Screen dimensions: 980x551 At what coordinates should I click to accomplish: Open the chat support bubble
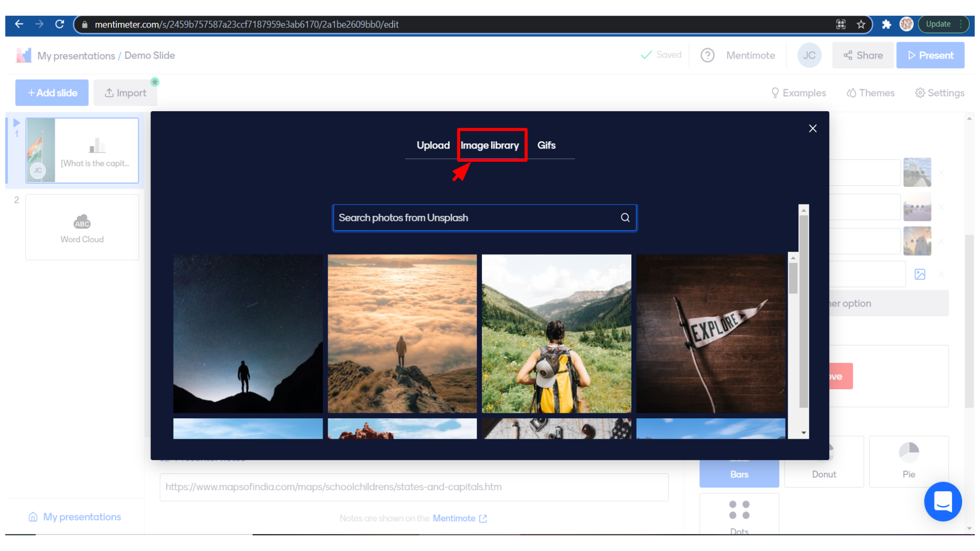[x=942, y=502]
